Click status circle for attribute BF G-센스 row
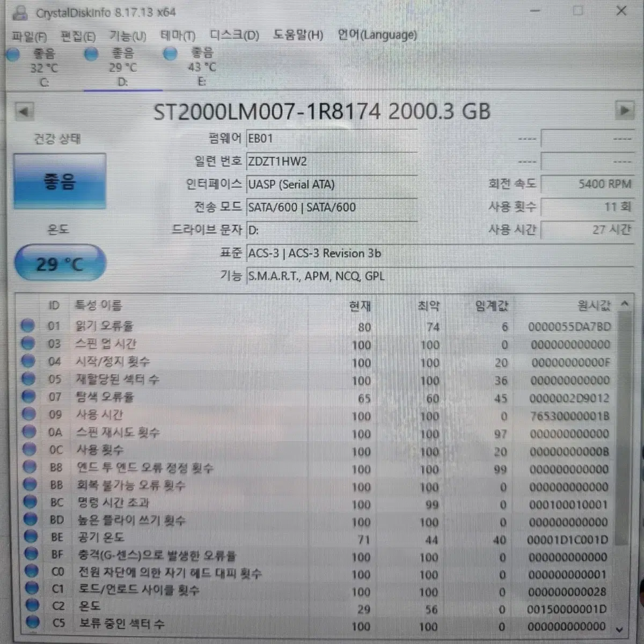644x644 pixels. [x=32, y=554]
